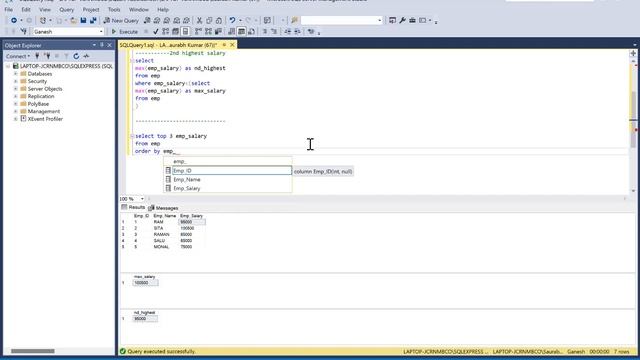Switch to the Messages tab

click(x=163, y=208)
